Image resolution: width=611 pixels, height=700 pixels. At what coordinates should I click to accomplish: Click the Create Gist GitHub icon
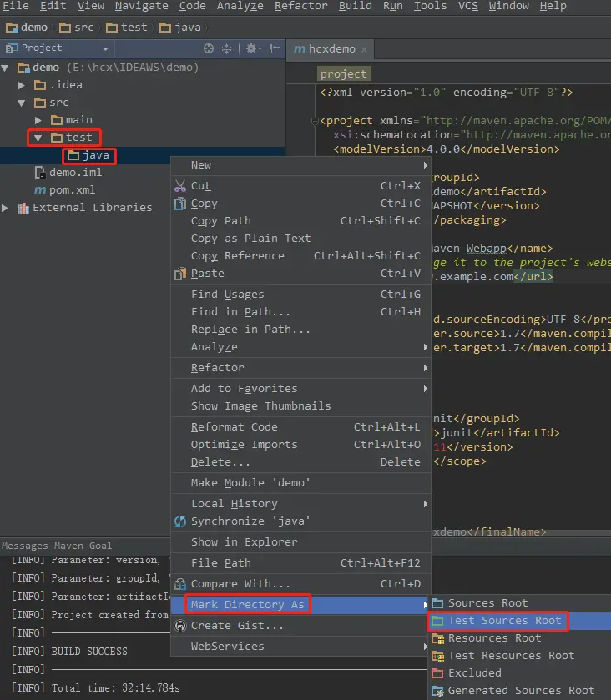pyautogui.click(x=180, y=626)
